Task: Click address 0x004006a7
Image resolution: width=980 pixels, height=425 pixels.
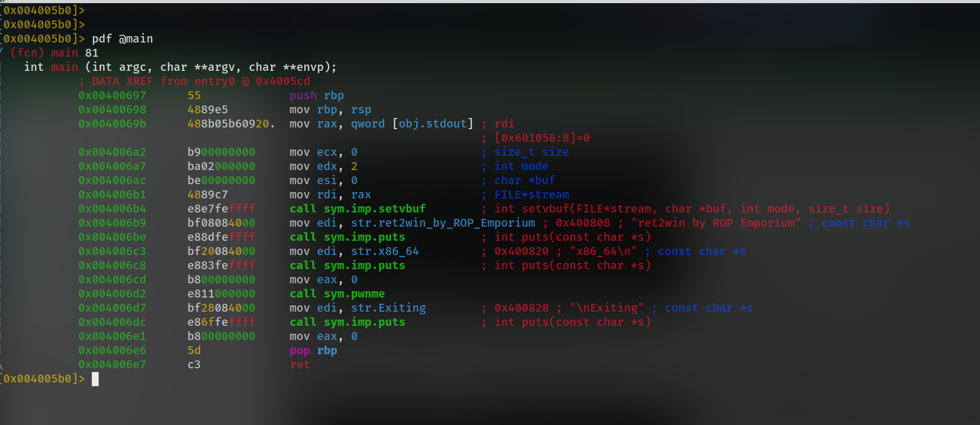Action: [112, 166]
